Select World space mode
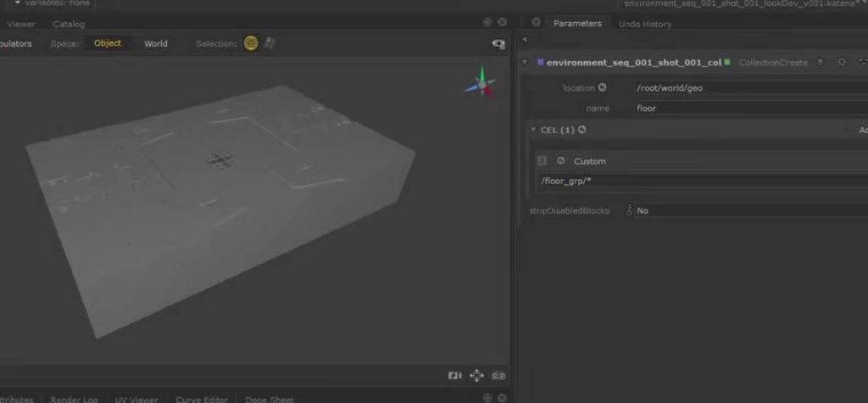The width and height of the screenshot is (868, 403). click(x=156, y=43)
